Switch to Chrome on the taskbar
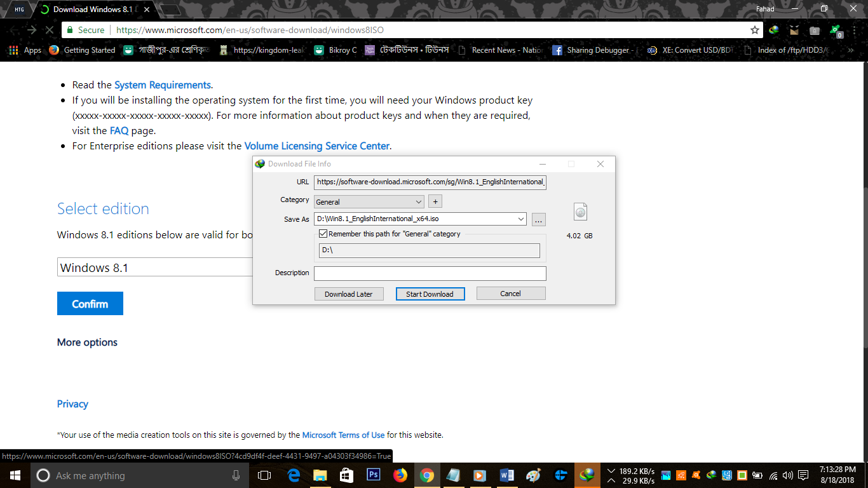 click(426, 475)
